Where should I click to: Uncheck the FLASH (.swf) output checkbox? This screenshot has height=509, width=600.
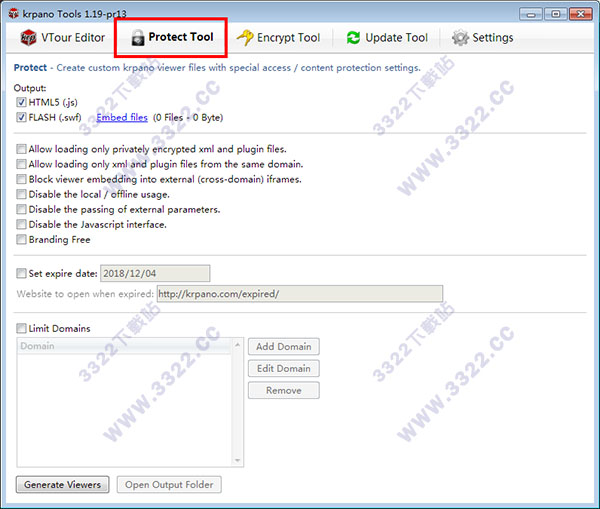(x=21, y=117)
